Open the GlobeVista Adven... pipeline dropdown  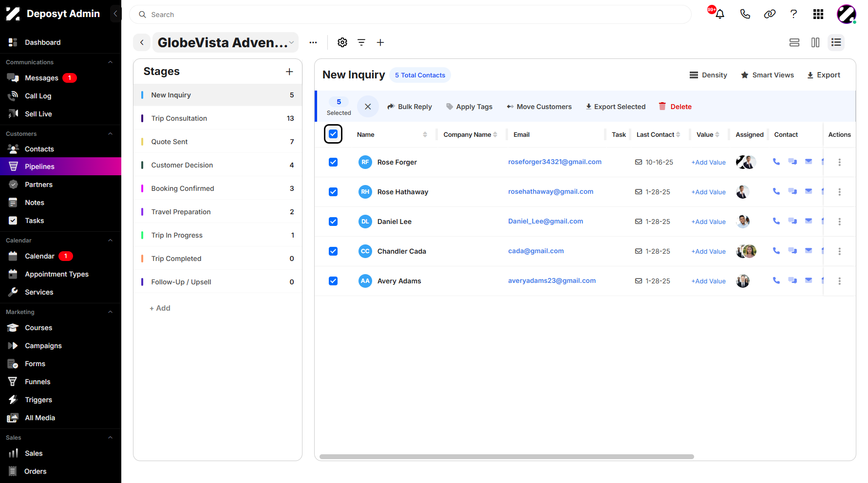[226, 42]
